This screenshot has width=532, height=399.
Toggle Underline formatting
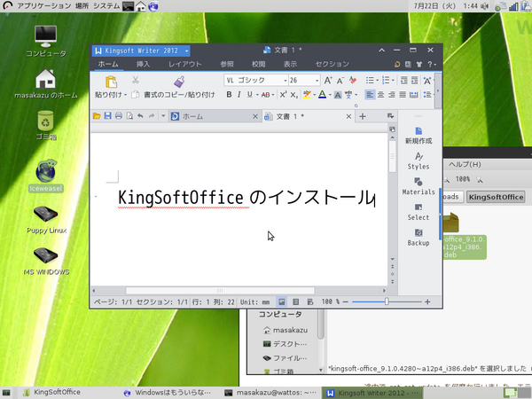tap(250, 95)
